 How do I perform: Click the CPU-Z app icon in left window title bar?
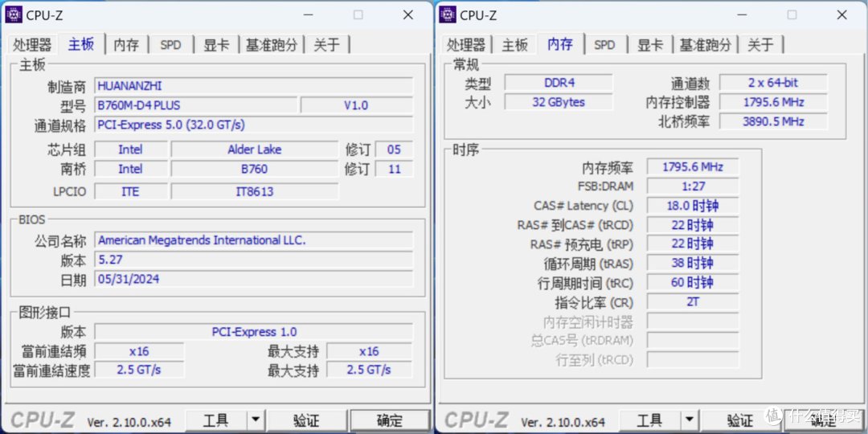[x=14, y=15]
